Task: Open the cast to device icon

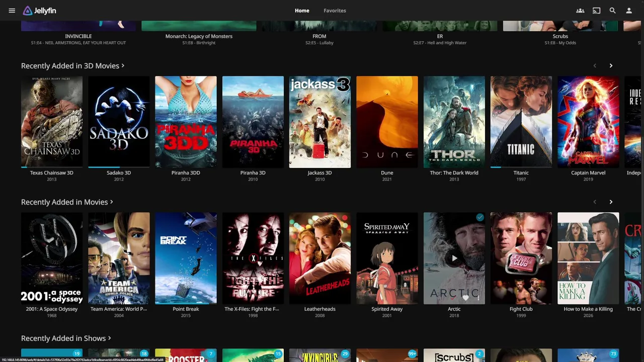Action: coord(596,11)
